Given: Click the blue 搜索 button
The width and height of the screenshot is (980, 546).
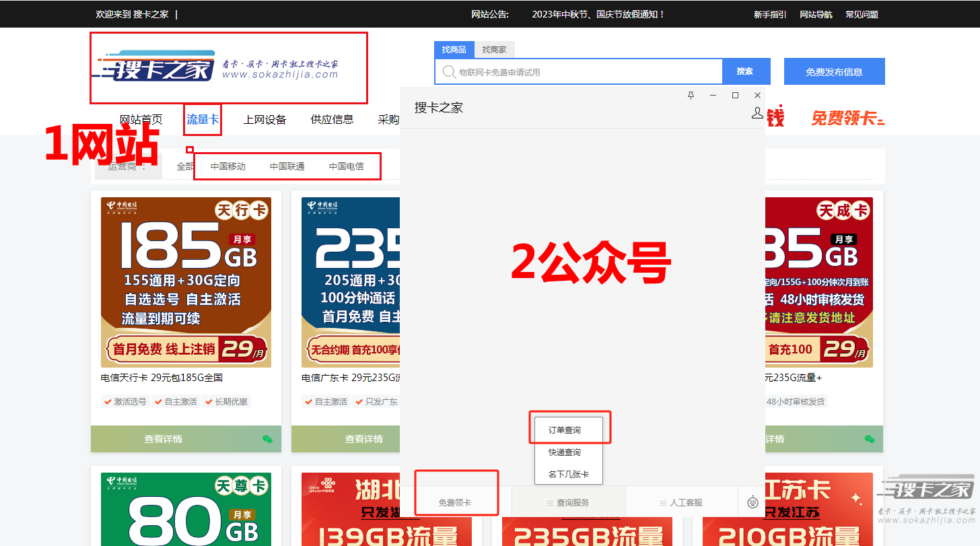Looking at the screenshot, I should [x=744, y=71].
